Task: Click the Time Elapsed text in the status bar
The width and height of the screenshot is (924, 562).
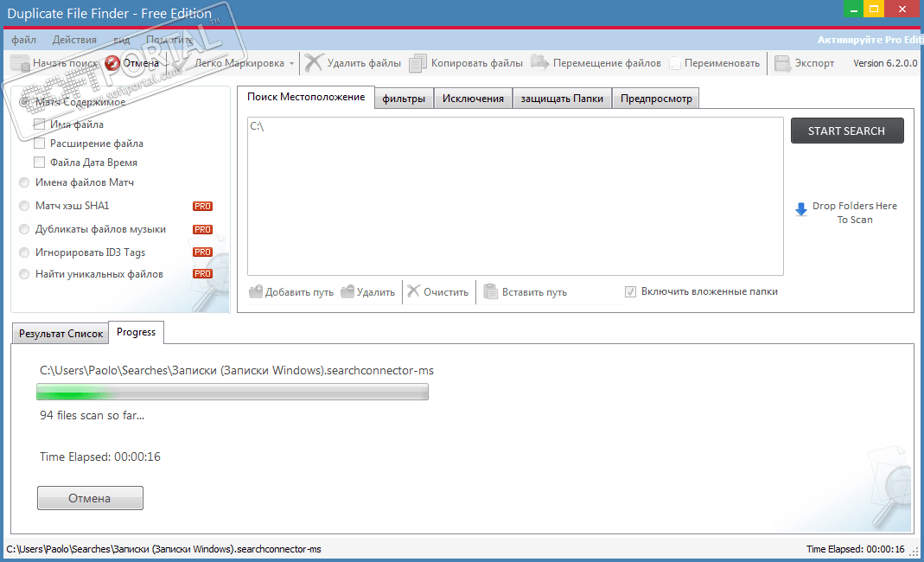Action: point(855,549)
